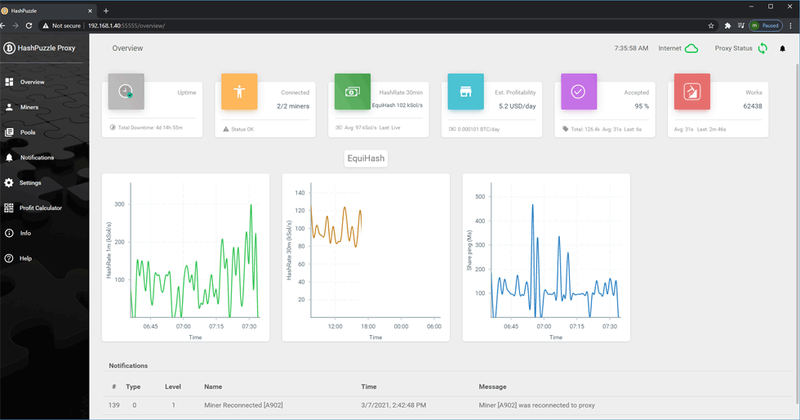Click the Name column header
Image resolution: width=800 pixels, height=420 pixels.
(x=213, y=387)
